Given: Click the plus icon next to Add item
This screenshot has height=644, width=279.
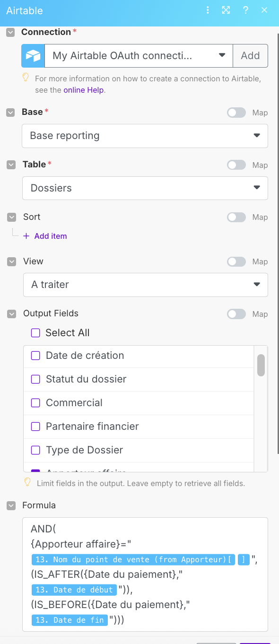Looking at the screenshot, I should coord(26,236).
